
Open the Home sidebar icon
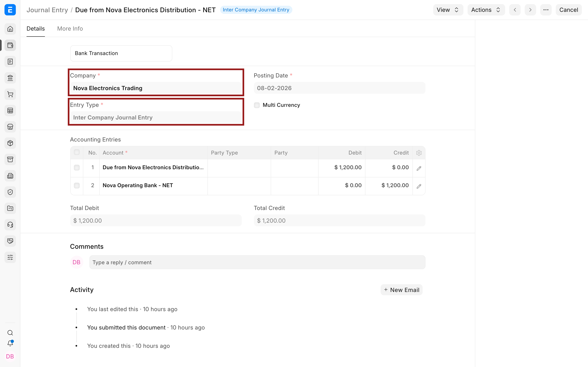10,29
